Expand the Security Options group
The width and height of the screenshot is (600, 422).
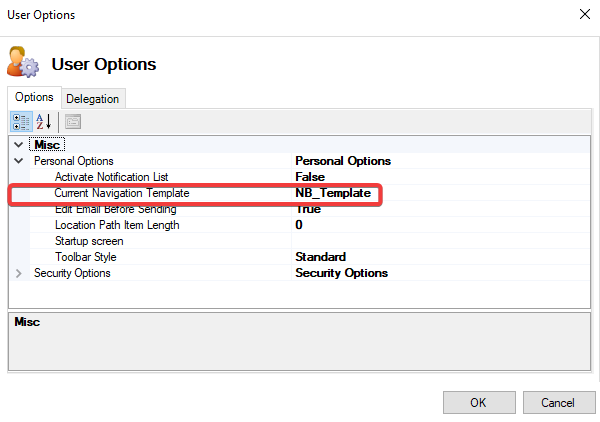(x=19, y=273)
